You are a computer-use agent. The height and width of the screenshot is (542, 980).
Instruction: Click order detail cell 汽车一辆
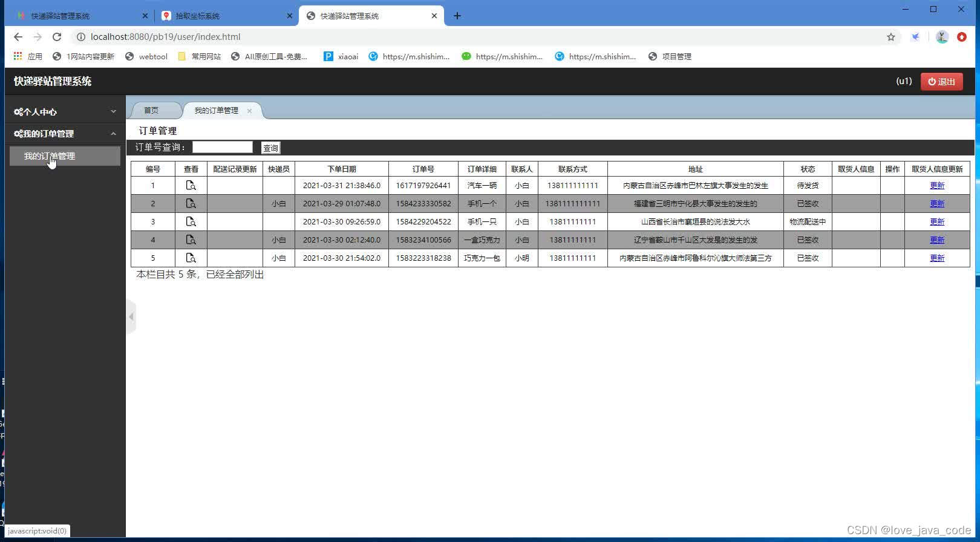[x=482, y=186]
